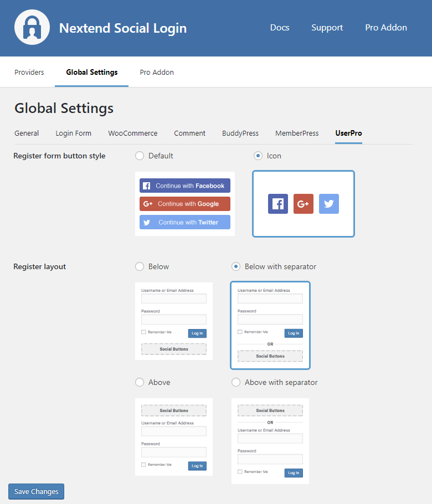432x504 pixels.
Task: Switch to the WooCommerce settings tab
Action: point(133,133)
